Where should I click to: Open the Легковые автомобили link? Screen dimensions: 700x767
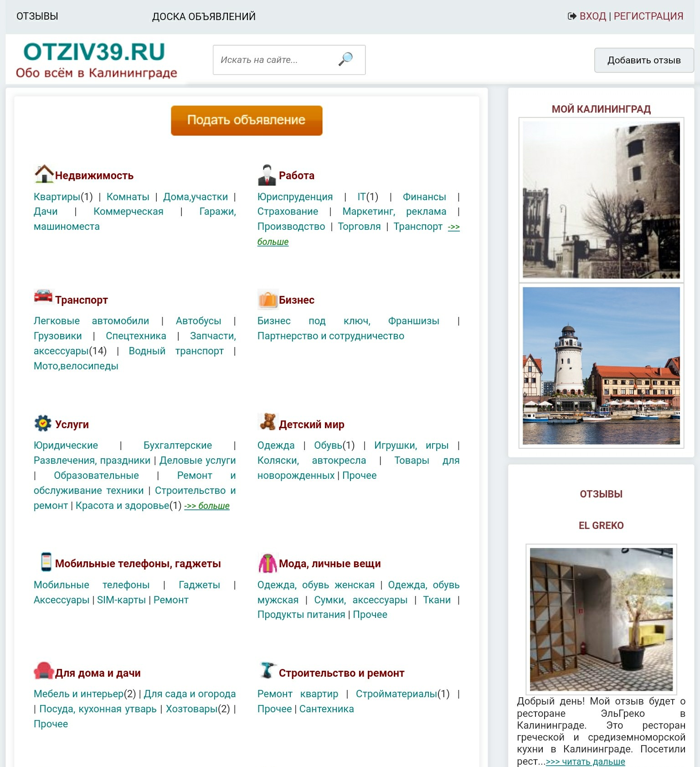(x=92, y=321)
